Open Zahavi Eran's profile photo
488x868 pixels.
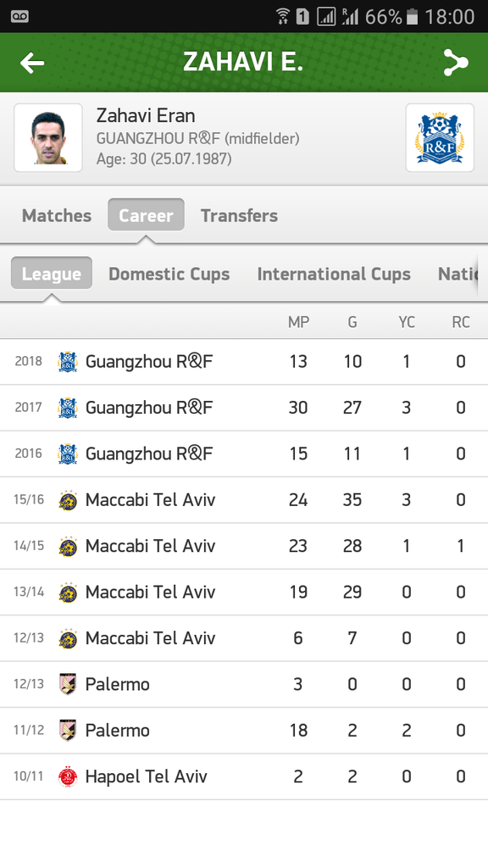click(x=48, y=138)
